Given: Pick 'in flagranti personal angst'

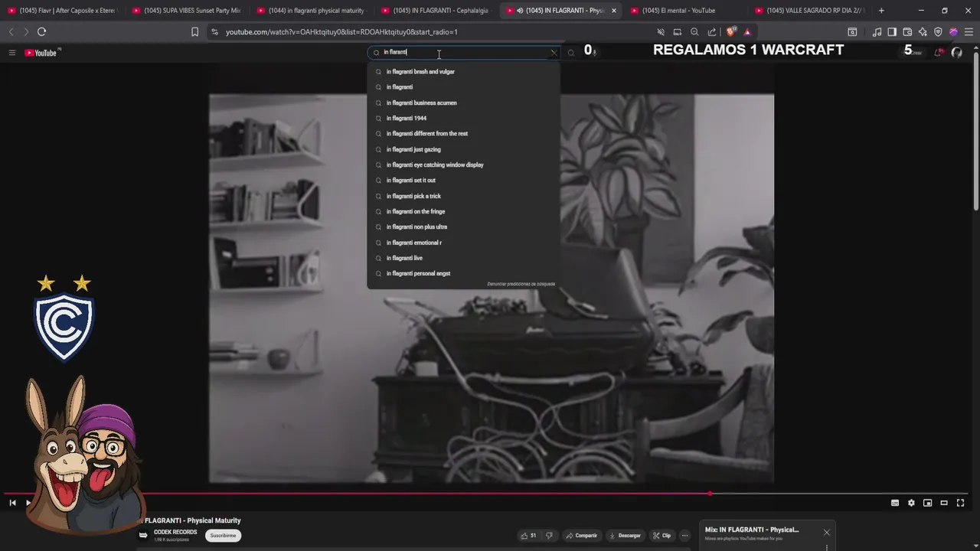Looking at the screenshot, I should [x=463, y=273].
